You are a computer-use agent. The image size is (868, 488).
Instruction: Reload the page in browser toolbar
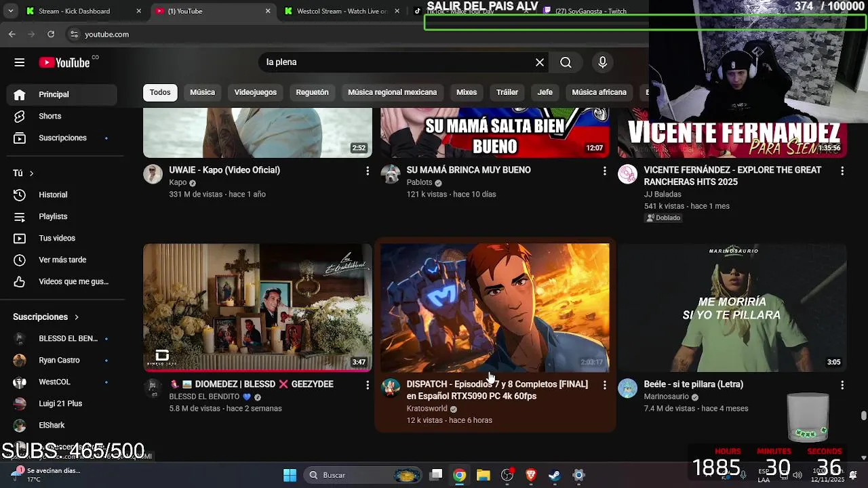pyautogui.click(x=51, y=34)
